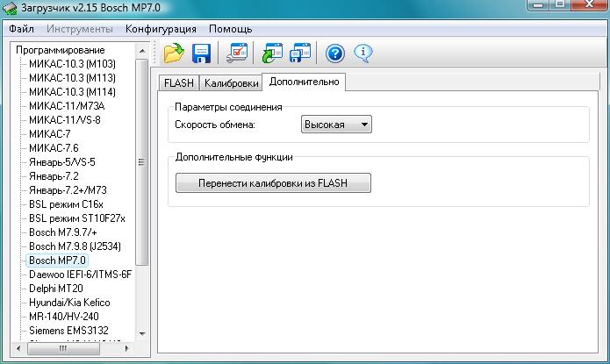Select Bosch M7.9.8 (J2534) in tree

click(75, 246)
